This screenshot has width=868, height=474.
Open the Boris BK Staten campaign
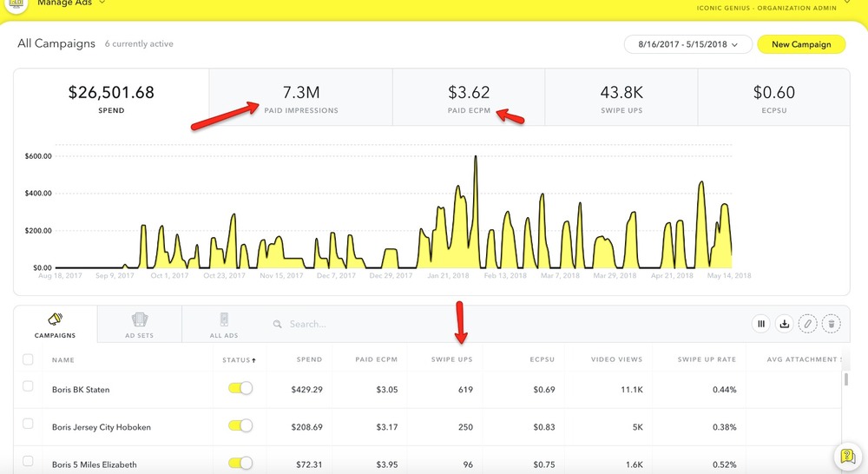tap(81, 390)
